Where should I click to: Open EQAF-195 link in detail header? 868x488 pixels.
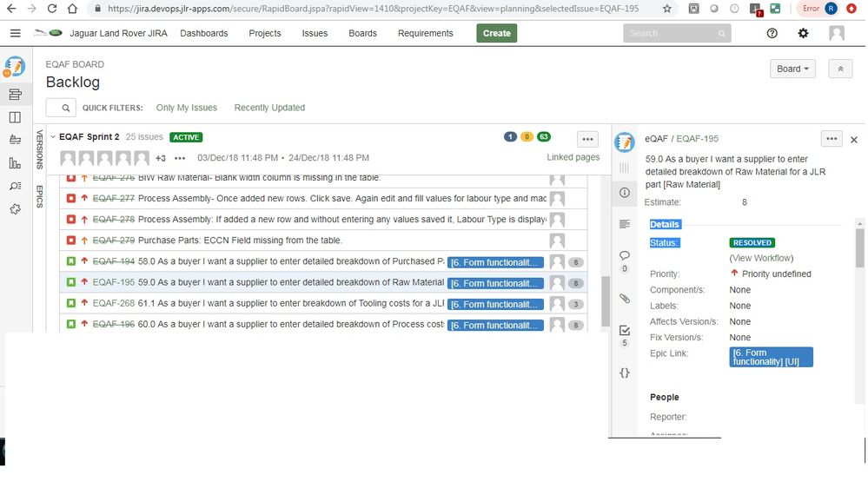697,139
